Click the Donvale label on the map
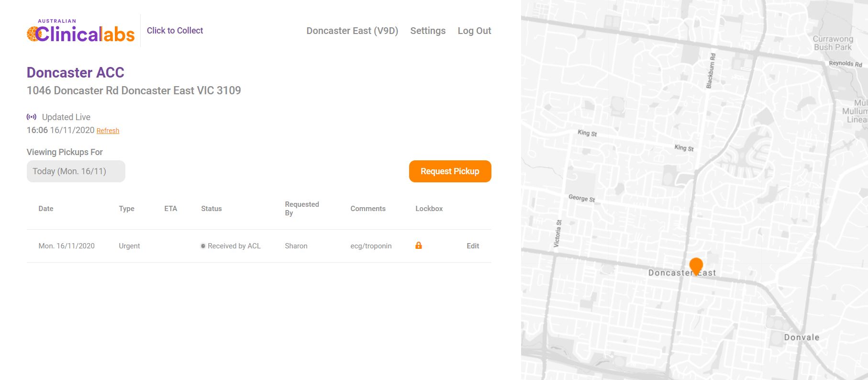This screenshot has height=380, width=868. (x=801, y=337)
